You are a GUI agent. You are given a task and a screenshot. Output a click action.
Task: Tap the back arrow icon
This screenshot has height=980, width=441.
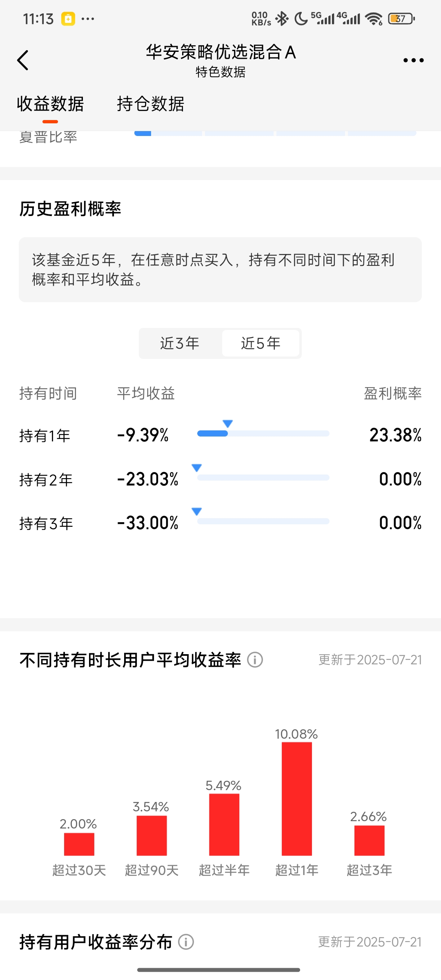pos(23,60)
